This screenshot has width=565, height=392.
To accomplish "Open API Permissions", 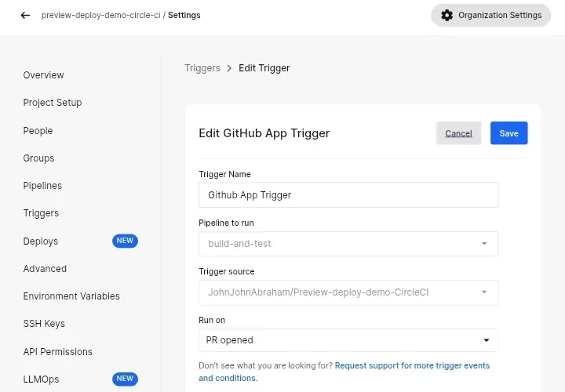I will click(57, 352).
